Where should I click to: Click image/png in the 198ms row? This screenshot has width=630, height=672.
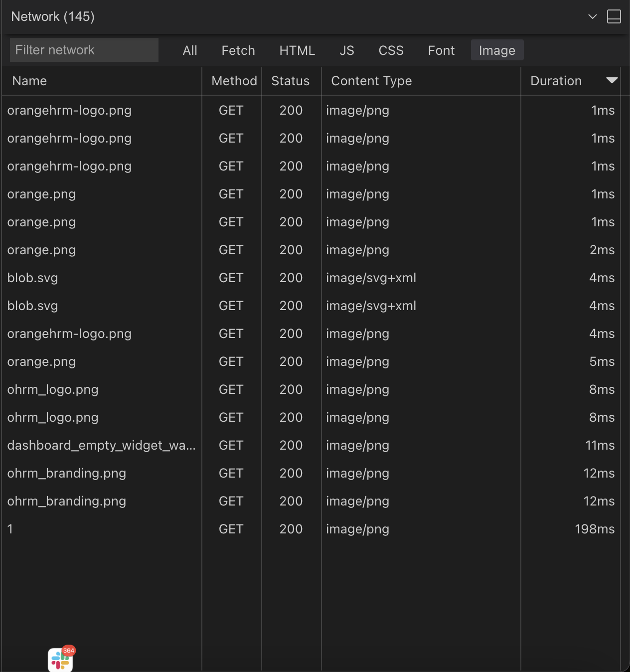tap(357, 529)
